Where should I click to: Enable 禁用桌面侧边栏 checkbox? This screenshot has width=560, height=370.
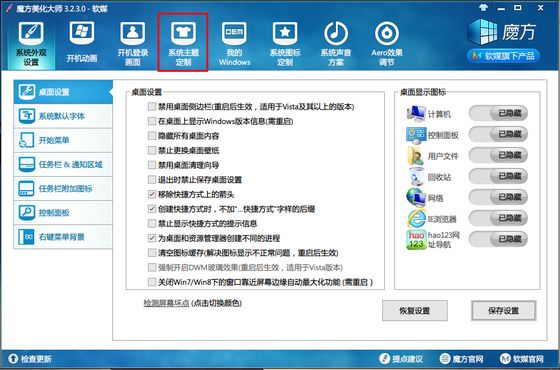(x=152, y=106)
